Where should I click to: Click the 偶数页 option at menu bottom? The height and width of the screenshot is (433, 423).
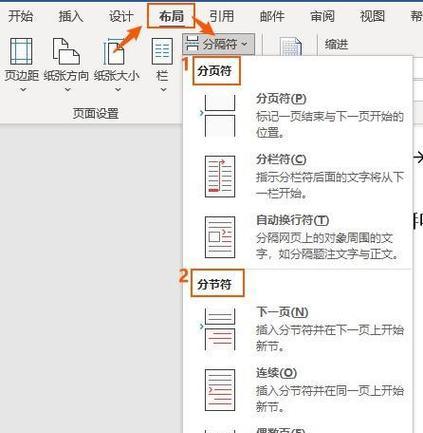click(x=281, y=430)
